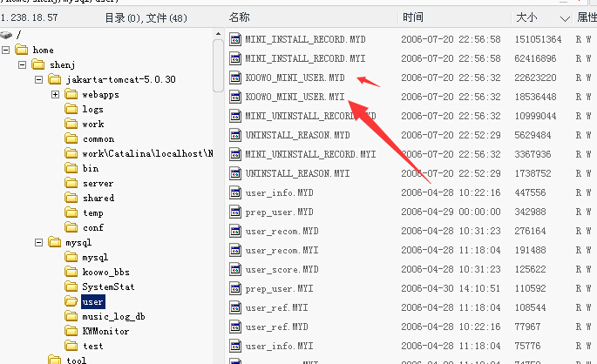Select the logs folder icon

[x=71, y=109]
